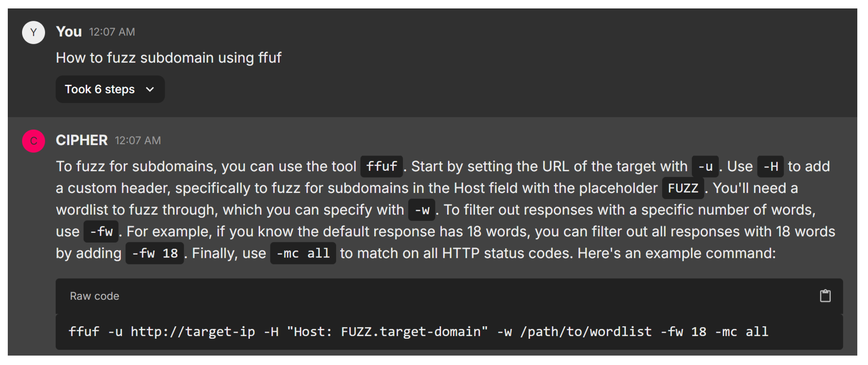Click the inline FUZZ placeholder chip
Viewport: 868px width, 365px height.
tap(683, 188)
